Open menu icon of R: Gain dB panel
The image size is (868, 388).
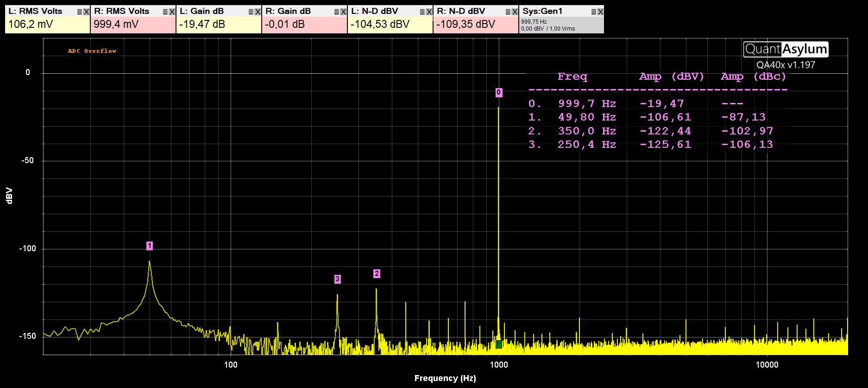[336, 12]
